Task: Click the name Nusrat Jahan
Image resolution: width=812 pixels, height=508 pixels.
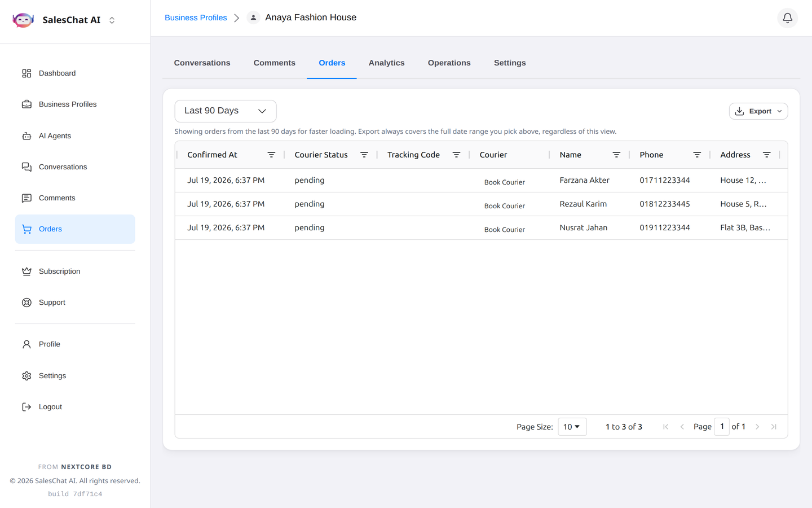Action: 584,227
